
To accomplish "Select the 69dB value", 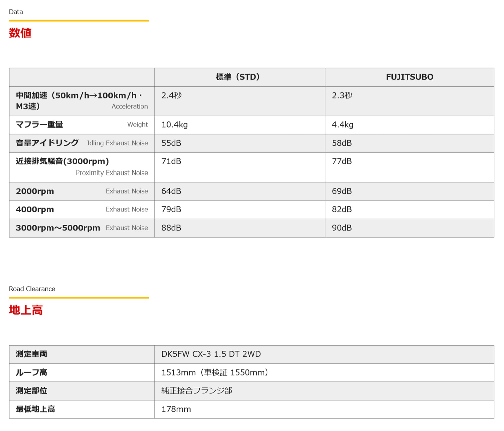I will pos(342,191).
